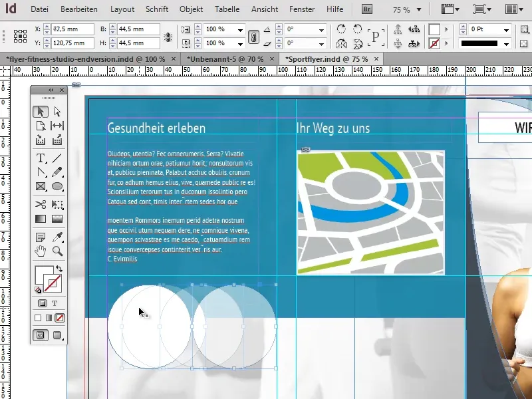Open shear angle dropdown
This screenshot has height=399, width=532.
coord(321,44)
